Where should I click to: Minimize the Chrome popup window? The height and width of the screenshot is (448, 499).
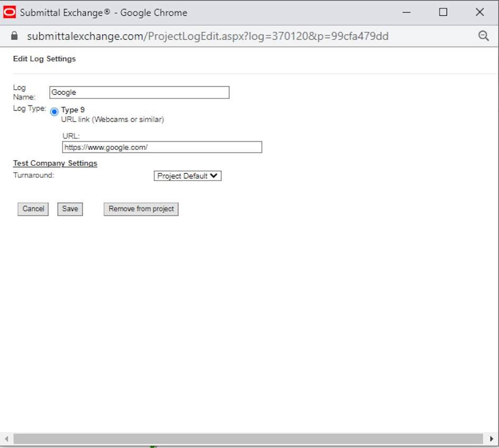click(406, 12)
